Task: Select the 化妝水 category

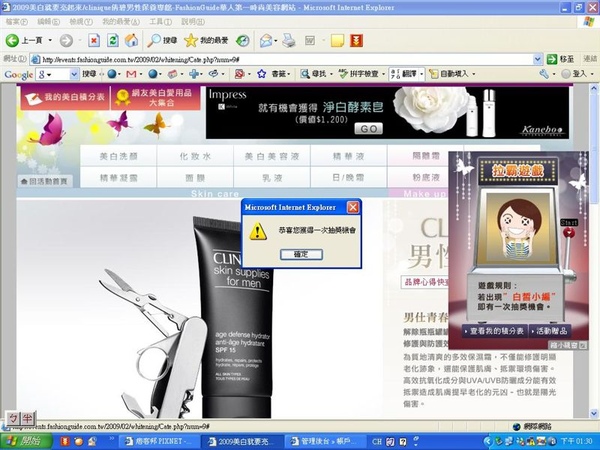Action: tap(195, 156)
